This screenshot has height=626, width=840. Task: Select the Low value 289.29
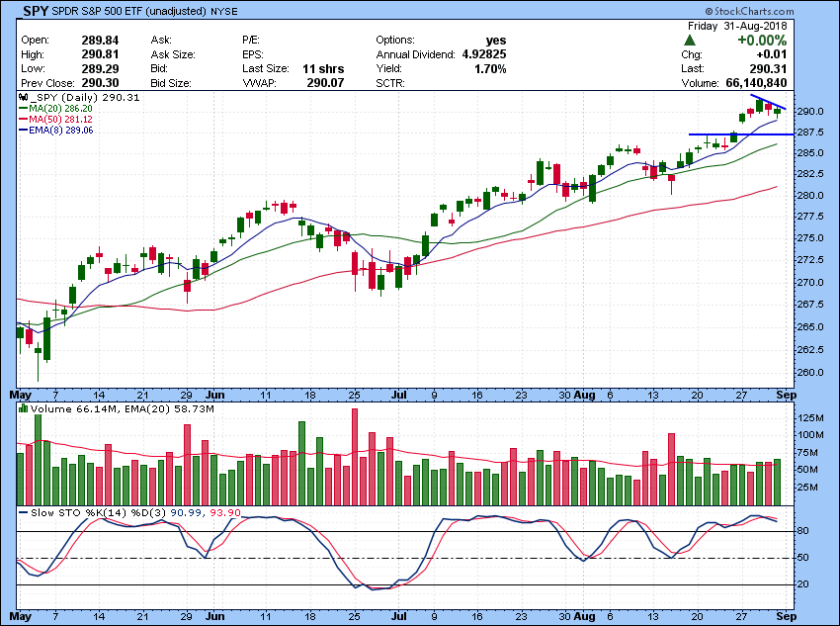(x=100, y=68)
